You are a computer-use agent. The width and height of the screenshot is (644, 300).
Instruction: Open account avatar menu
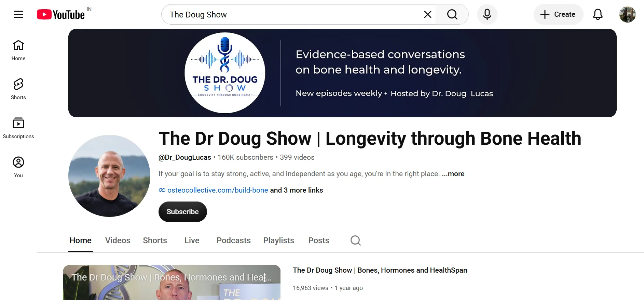(x=628, y=14)
